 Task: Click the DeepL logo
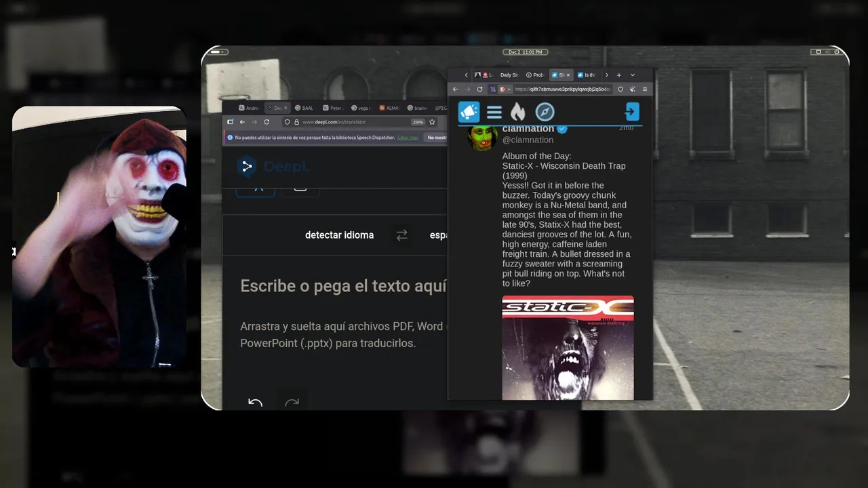(273, 166)
